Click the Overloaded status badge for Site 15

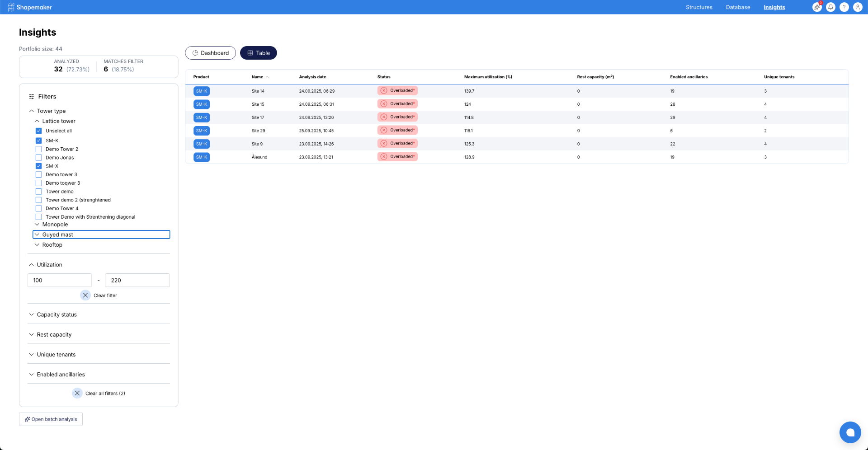(397, 104)
